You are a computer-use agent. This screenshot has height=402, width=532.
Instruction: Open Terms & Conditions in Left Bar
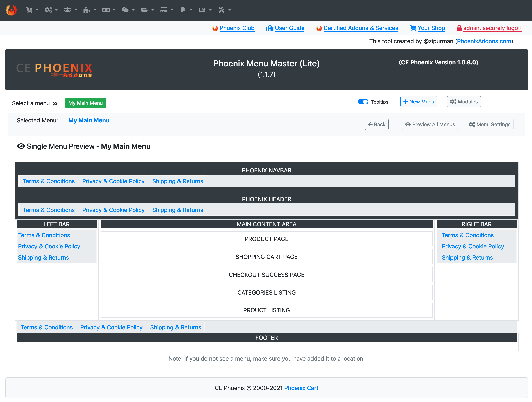pyautogui.click(x=44, y=236)
